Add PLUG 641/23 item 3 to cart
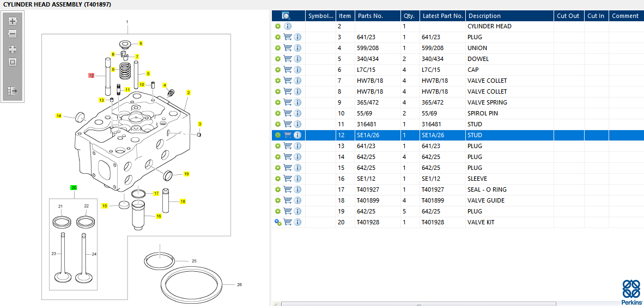The height and width of the screenshot is (306, 644). [x=288, y=37]
